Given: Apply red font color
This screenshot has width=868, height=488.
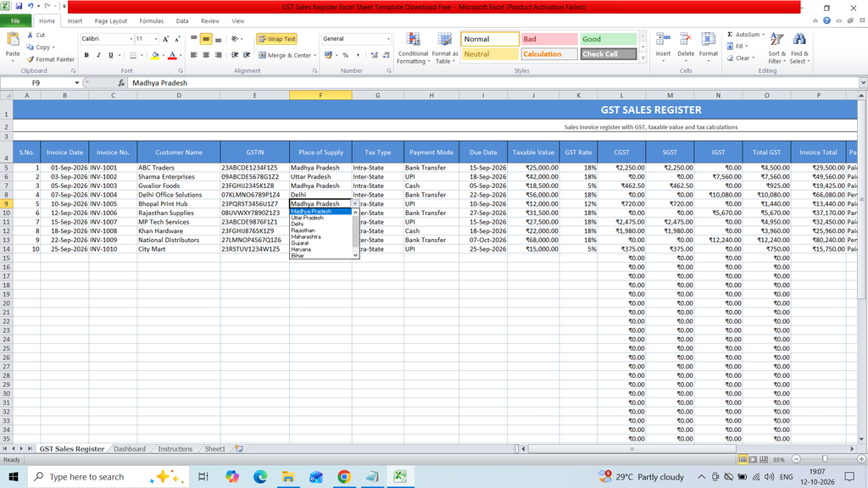Looking at the screenshot, I should click(x=172, y=55).
